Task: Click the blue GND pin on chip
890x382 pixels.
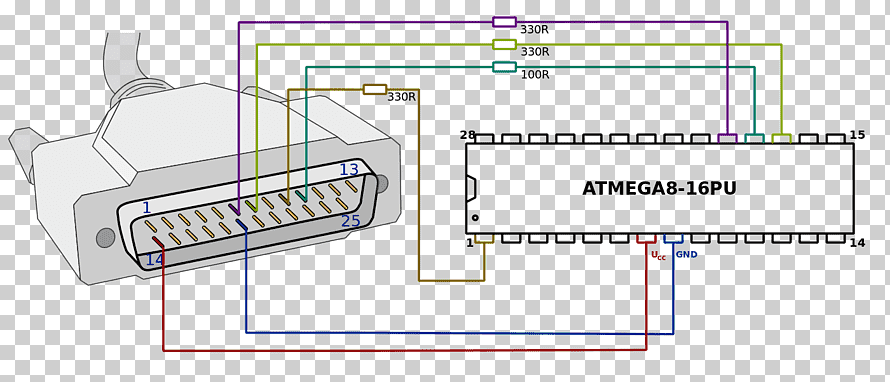Action: point(673,238)
